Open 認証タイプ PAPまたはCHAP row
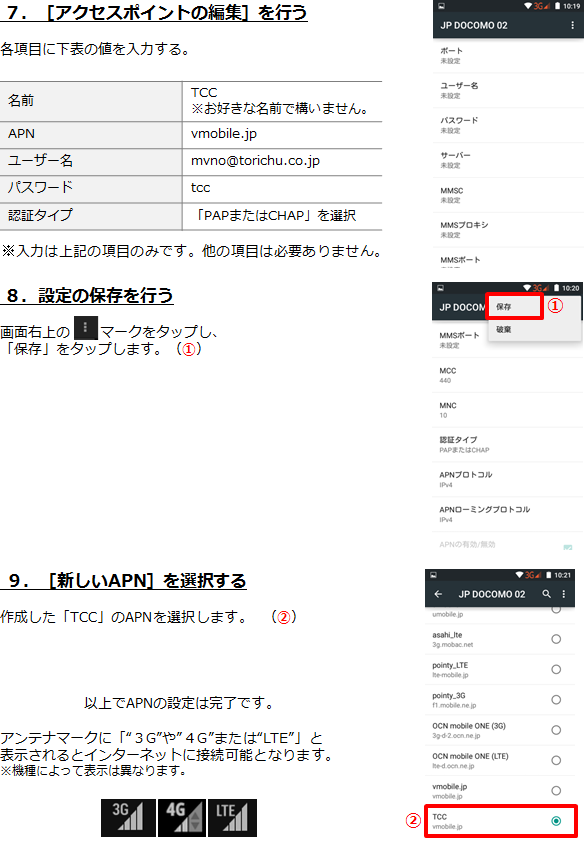 coord(507,445)
